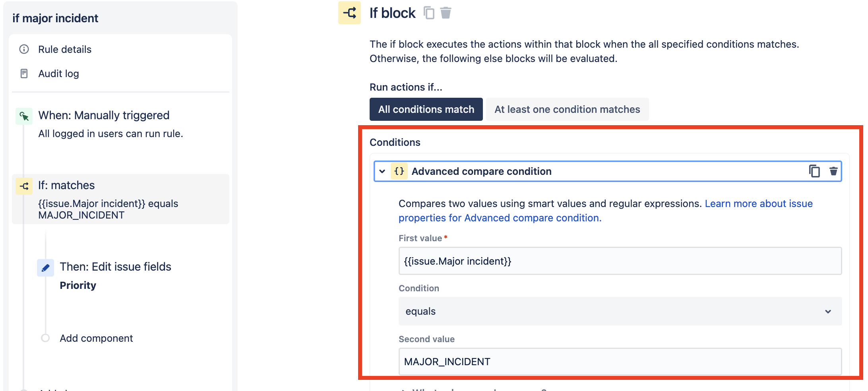The height and width of the screenshot is (391, 868).
Task: Open the 'equals' condition dropdown
Action: 620,311
